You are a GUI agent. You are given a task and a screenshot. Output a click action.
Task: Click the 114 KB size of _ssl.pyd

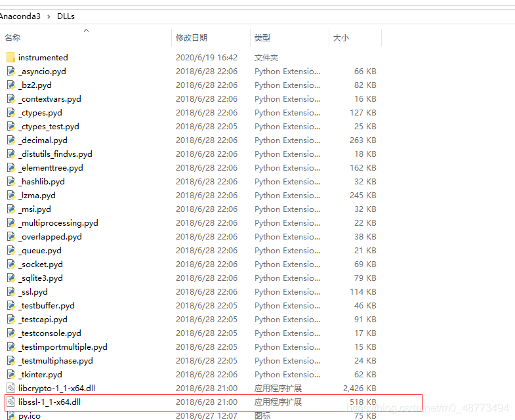tap(363, 292)
